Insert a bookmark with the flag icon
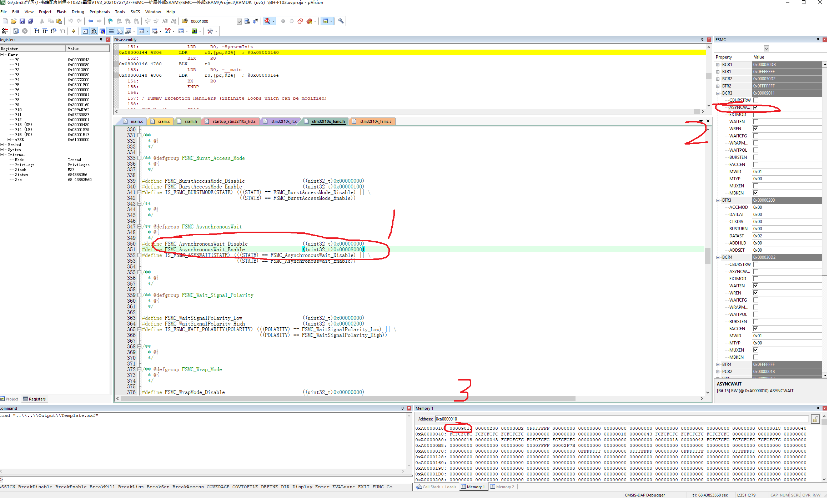The width and height of the screenshot is (829, 504). pos(110,21)
